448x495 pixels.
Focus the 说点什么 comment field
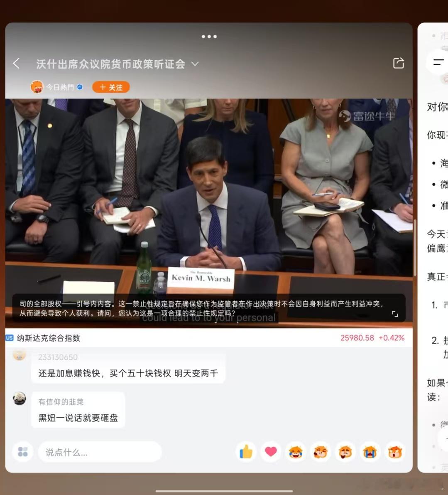pyautogui.click(x=100, y=452)
